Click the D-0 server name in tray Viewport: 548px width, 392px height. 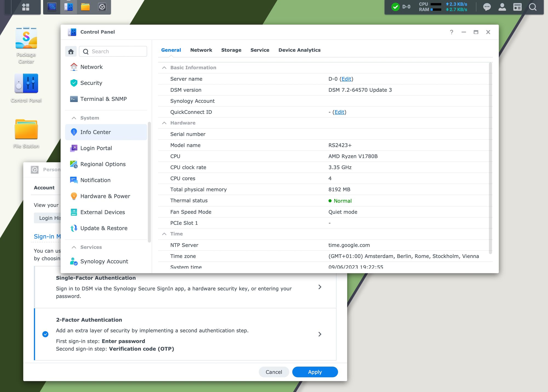tap(406, 7)
